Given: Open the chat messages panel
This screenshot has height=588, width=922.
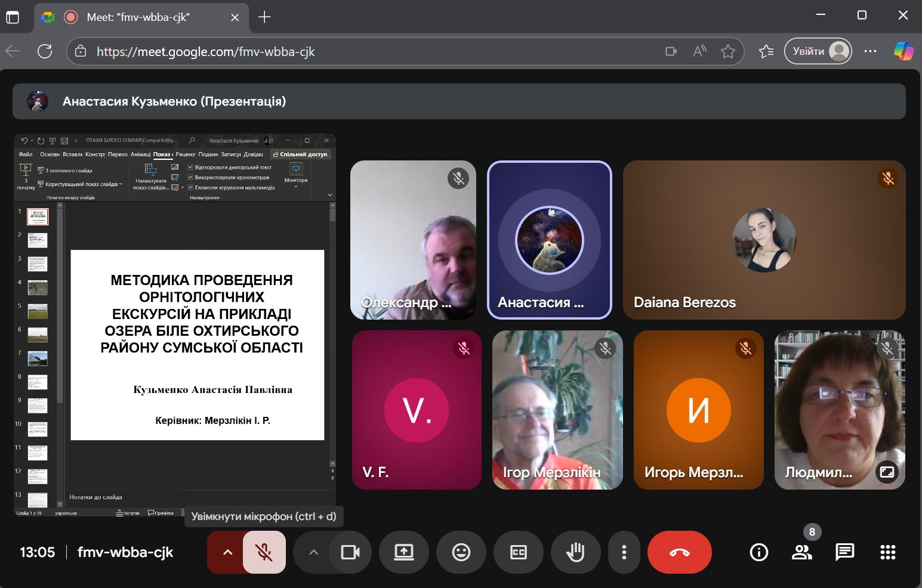Looking at the screenshot, I should 844,552.
